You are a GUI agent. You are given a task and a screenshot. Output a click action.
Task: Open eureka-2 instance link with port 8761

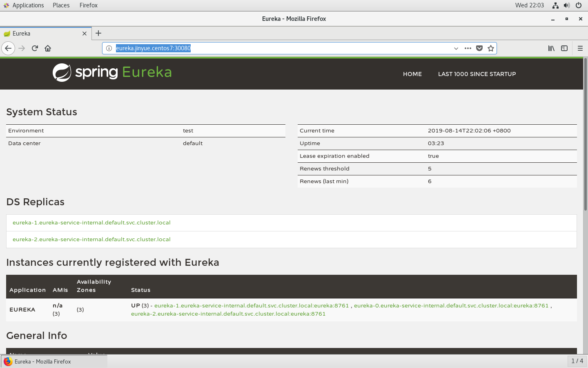coord(228,314)
